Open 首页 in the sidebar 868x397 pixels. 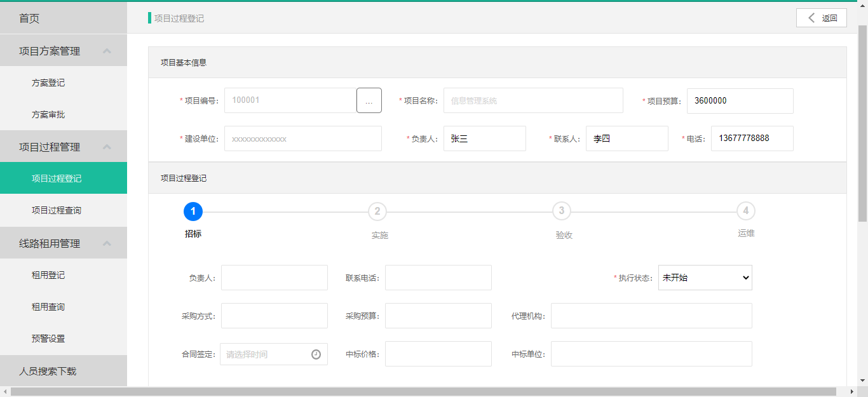tap(64, 18)
